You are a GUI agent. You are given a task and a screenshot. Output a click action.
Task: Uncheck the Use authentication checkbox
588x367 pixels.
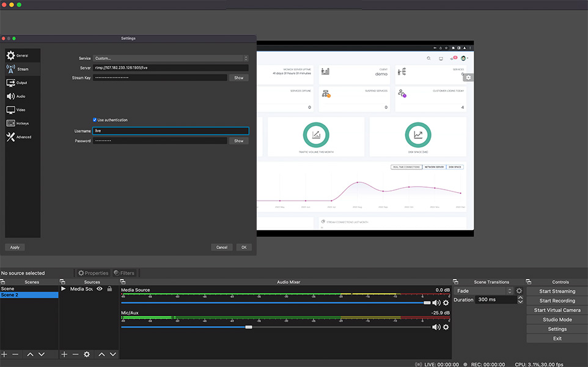[x=95, y=120]
